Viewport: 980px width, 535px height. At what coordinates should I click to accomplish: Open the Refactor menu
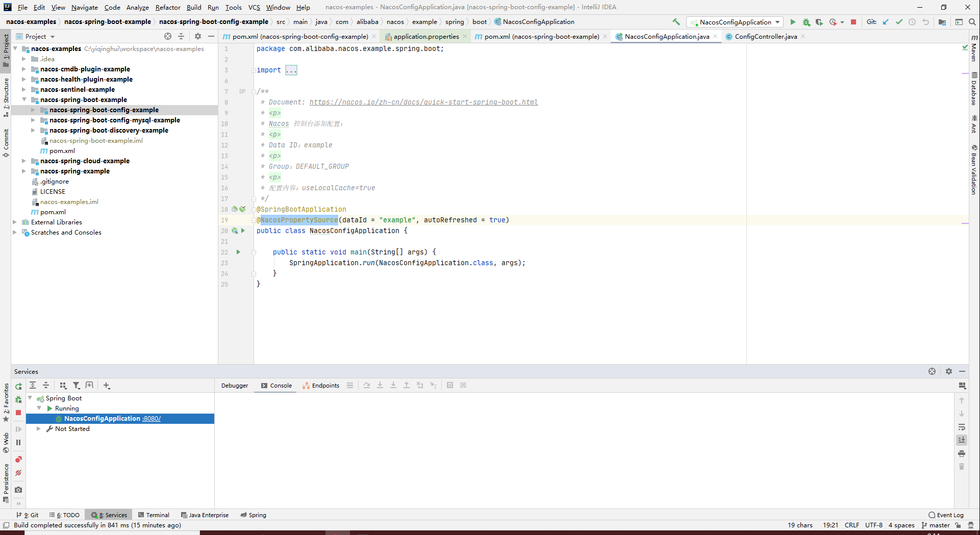click(168, 7)
